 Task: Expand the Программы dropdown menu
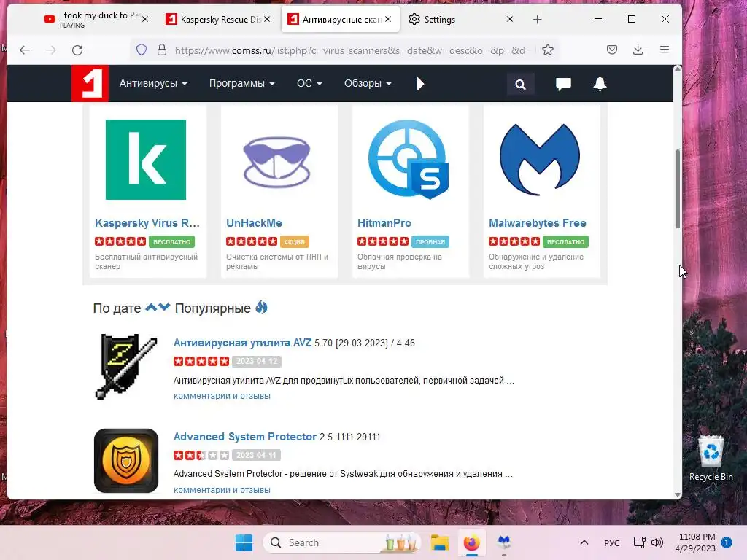[x=242, y=83]
